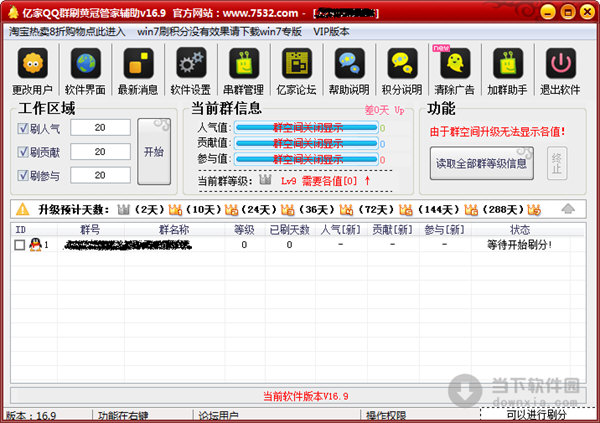Click the 人气[新] column header
The height and width of the screenshot is (423, 600).
341,230
